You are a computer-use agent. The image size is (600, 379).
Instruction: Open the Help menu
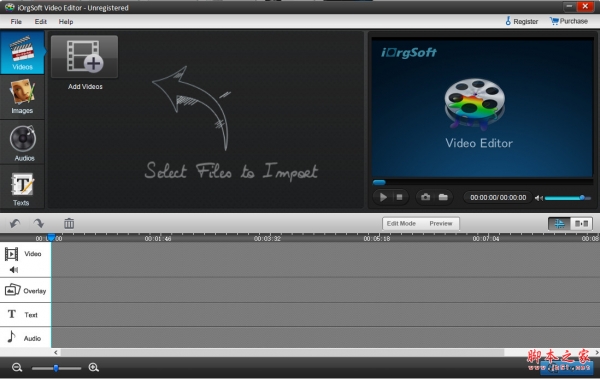point(66,21)
